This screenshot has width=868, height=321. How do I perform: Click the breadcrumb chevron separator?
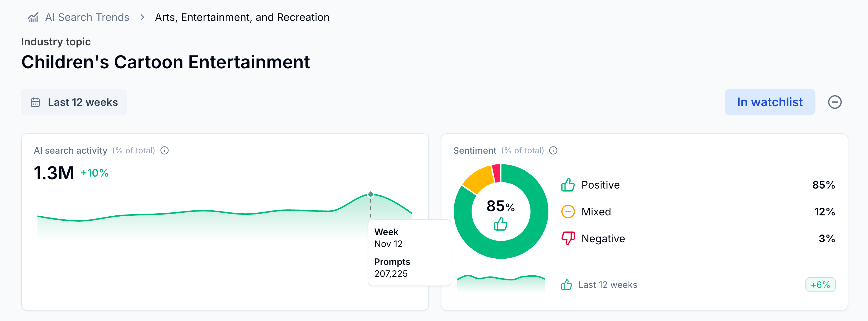[x=142, y=17]
